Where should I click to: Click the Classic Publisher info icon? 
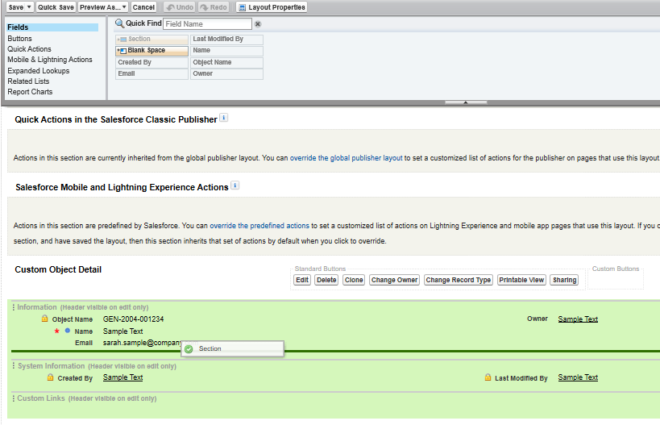pyautogui.click(x=224, y=118)
